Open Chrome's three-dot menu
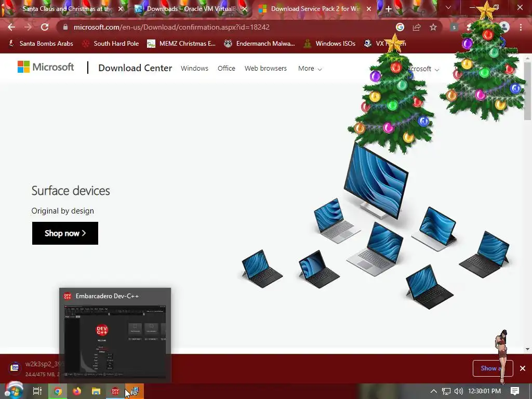The image size is (532, 399). point(521,27)
